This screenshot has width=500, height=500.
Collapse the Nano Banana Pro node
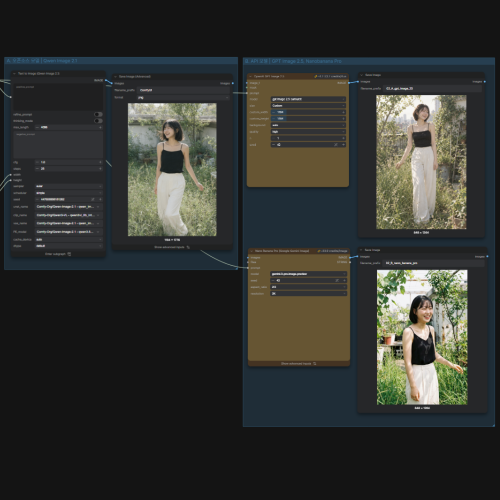pyautogui.click(x=251, y=251)
